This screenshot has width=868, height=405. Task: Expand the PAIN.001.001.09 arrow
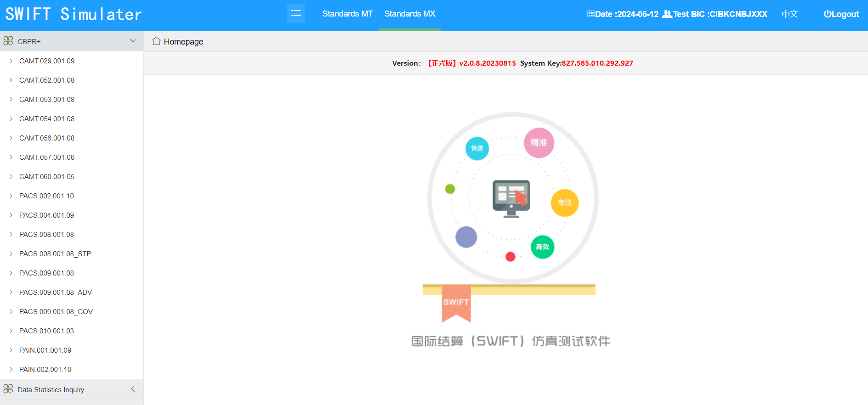click(11, 350)
